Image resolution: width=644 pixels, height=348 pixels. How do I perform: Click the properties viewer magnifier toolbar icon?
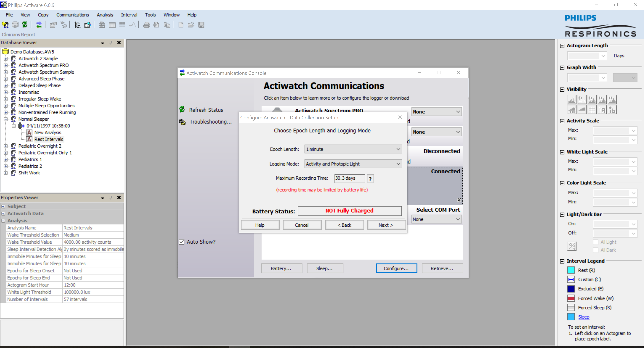pos(88,25)
